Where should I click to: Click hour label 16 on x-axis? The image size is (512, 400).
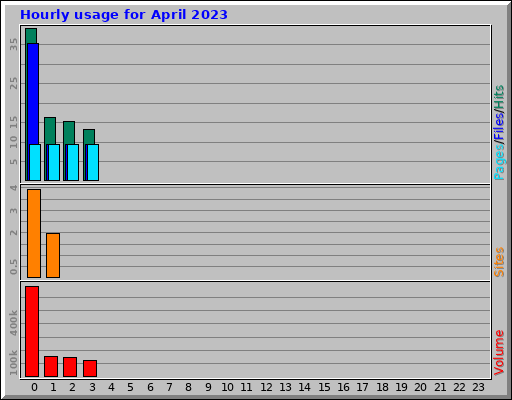(343, 387)
